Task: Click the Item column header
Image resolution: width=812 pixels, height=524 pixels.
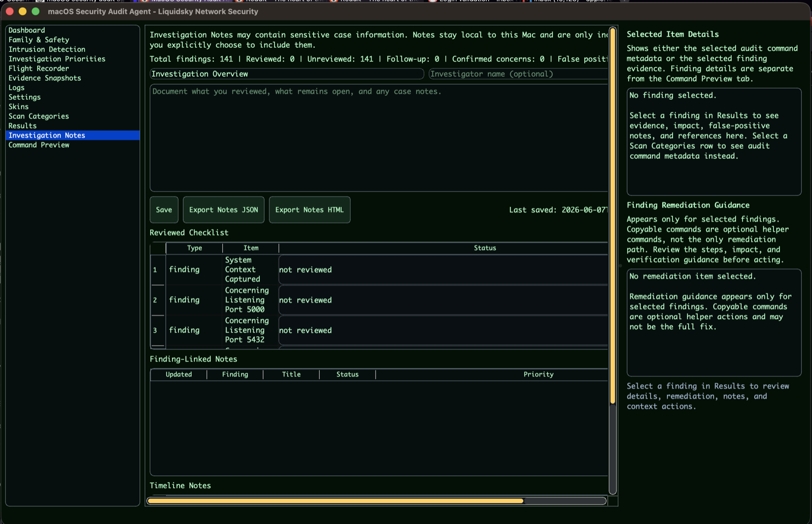Action: 251,248
